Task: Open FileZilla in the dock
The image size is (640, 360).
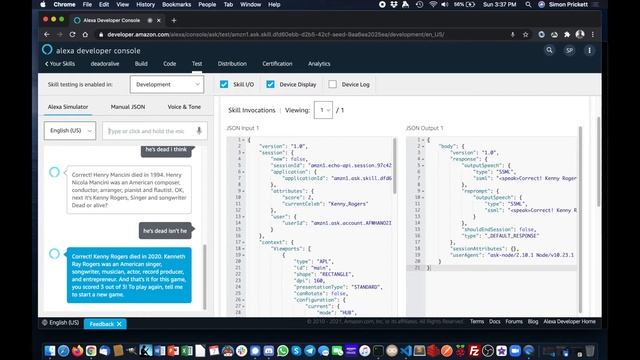Action: [x=474, y=351]
